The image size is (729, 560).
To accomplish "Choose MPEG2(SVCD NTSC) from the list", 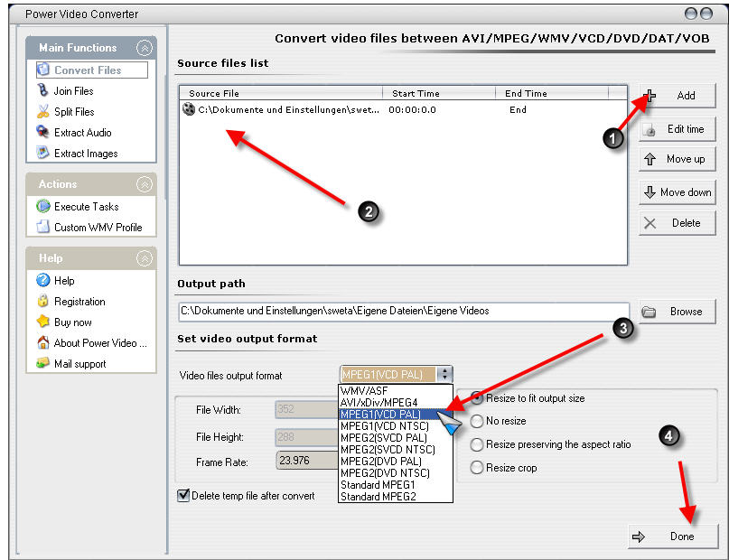I will click(395, 450).
